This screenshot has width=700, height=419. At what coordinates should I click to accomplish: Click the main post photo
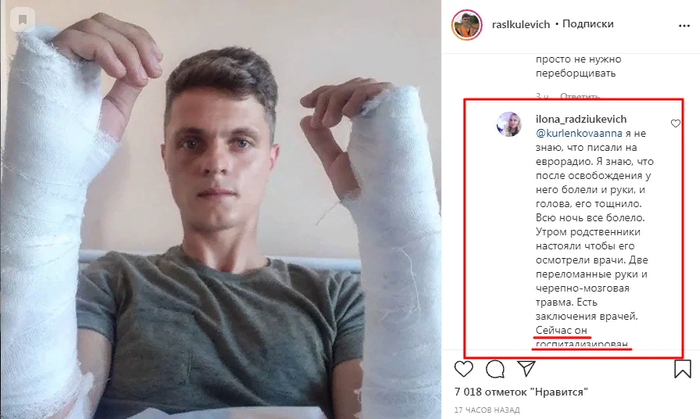pos(221,209)
